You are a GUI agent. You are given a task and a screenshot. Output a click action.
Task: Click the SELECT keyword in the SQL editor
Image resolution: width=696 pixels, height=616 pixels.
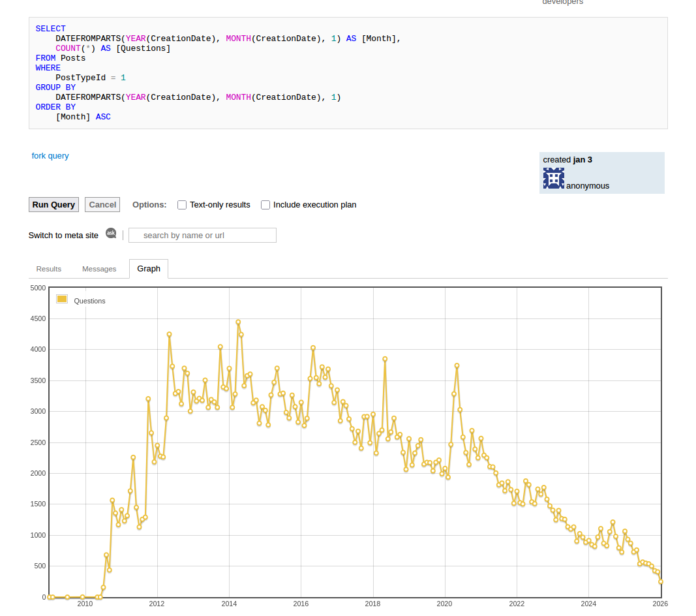51,29
